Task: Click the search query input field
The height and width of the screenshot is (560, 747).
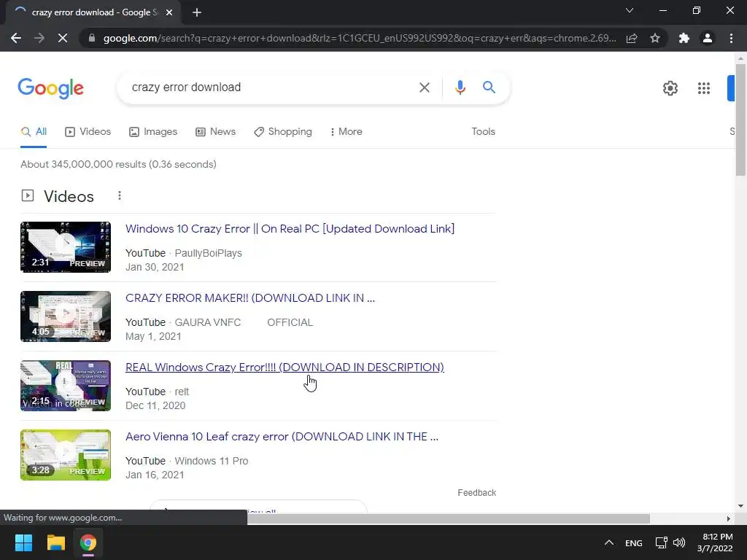Action: point(267,87)
